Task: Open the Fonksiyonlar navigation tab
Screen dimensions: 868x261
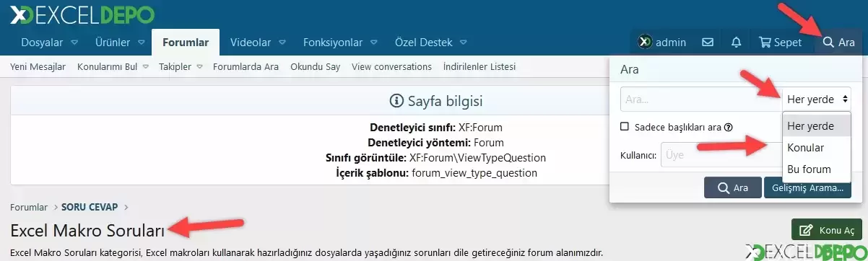Action: coord(333,43)
